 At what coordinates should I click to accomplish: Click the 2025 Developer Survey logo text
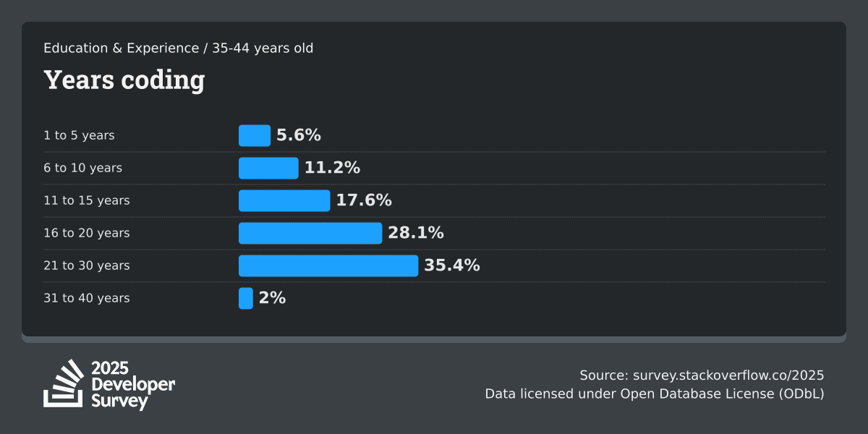pyautogui.click(x=133, y=385)
